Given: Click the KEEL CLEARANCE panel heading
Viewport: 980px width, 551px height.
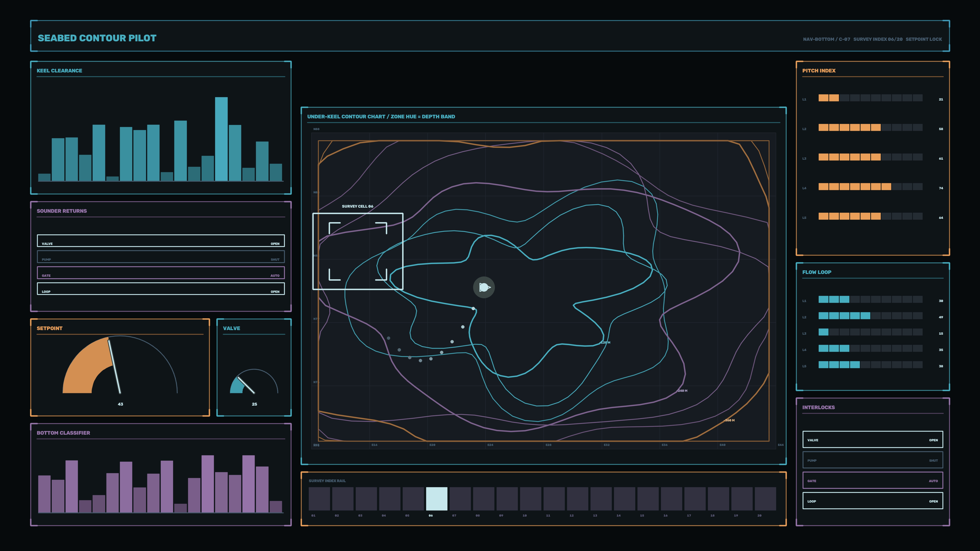Looking at the screenshot, I should click(x=59, y=71).
